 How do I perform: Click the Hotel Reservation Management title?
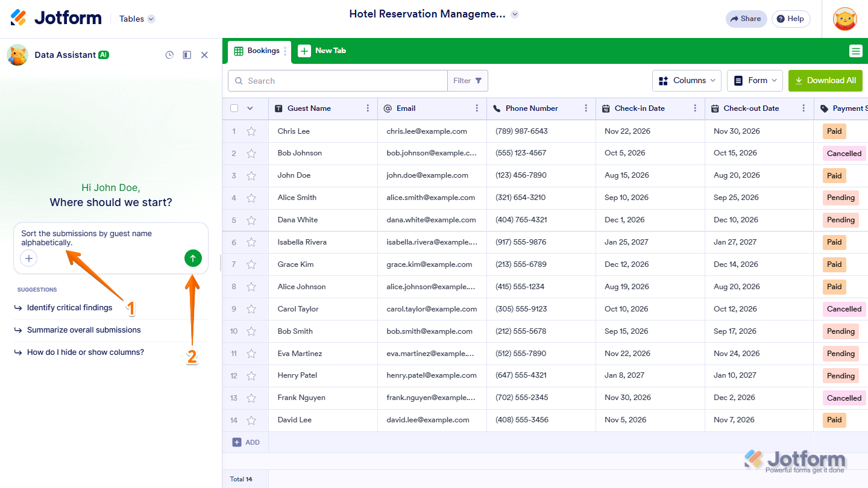tap(427, 14)
